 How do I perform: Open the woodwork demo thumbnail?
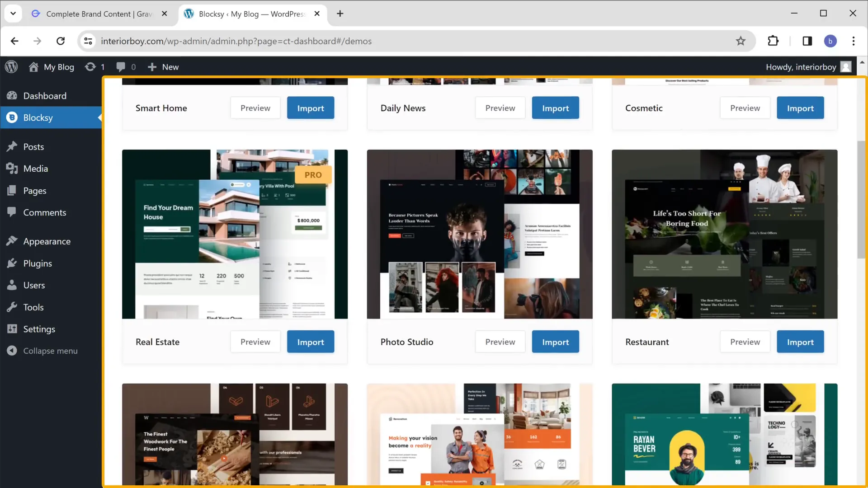click(235, 435)
